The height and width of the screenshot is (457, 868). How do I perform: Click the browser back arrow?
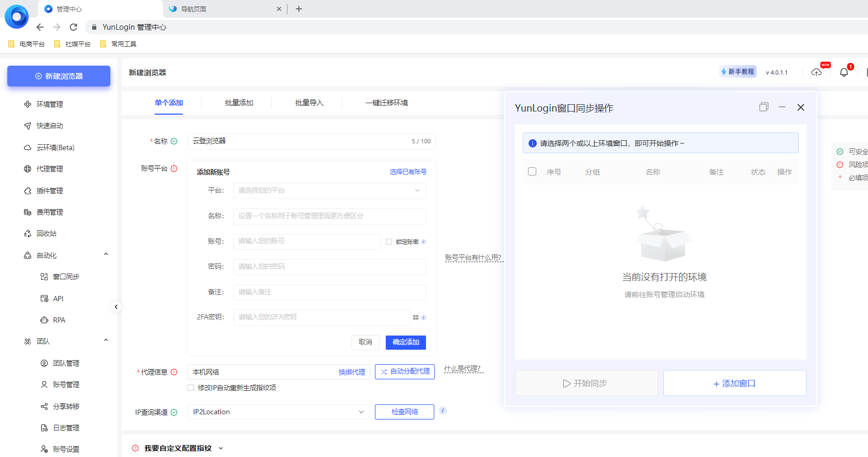(40, 27)
